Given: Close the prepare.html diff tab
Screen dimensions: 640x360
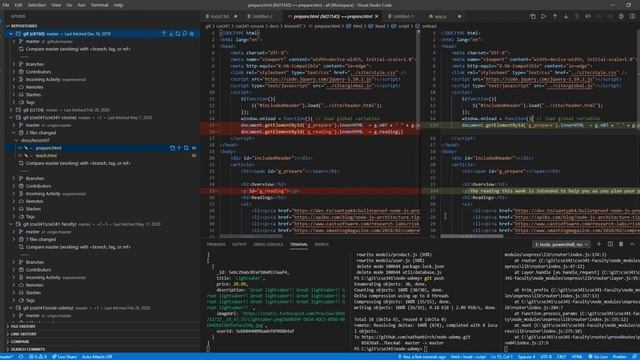Looking at the screenshot, I should (x=376, y=16).
